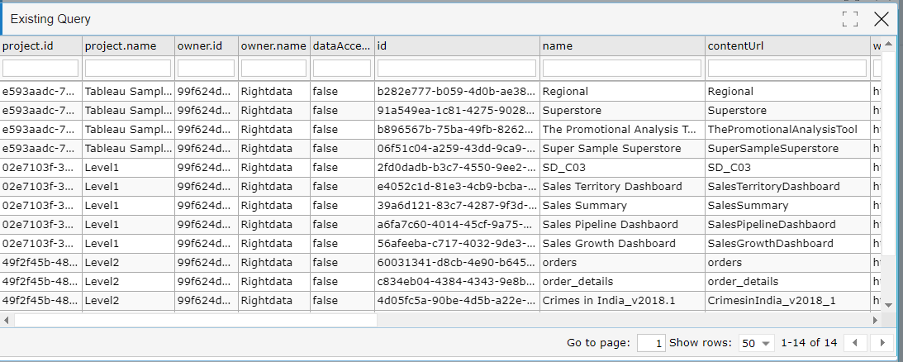The image size is (904, 362).
Task: Click the project.id filter box
Action: pos(40,68)
